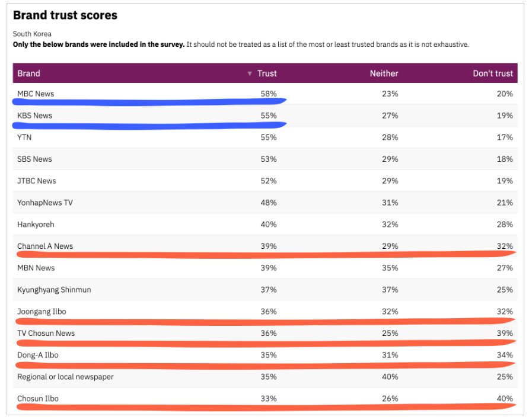Sort by the Neither column header

384,73
